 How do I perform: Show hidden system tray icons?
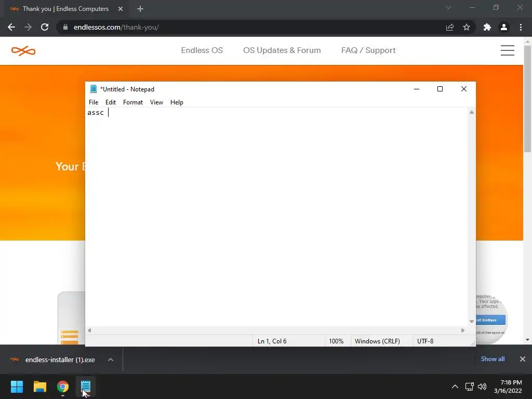[x=455, y=387]
